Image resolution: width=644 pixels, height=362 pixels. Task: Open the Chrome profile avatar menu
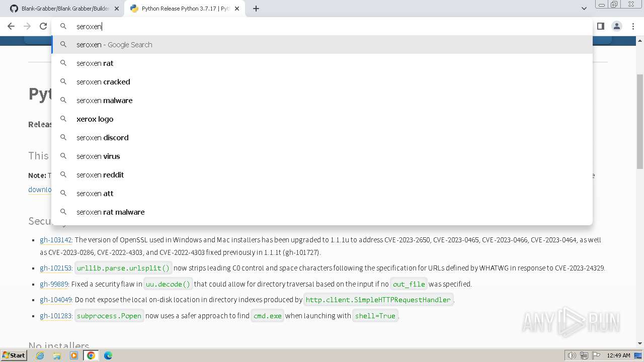point(616,26)
